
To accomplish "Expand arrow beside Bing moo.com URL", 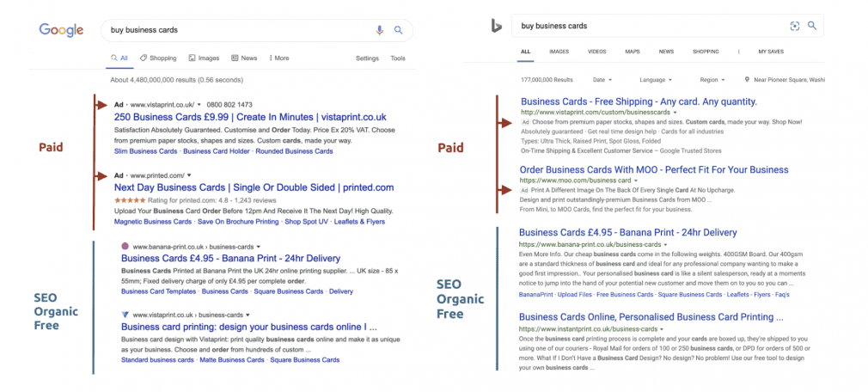I will point(635,181).
